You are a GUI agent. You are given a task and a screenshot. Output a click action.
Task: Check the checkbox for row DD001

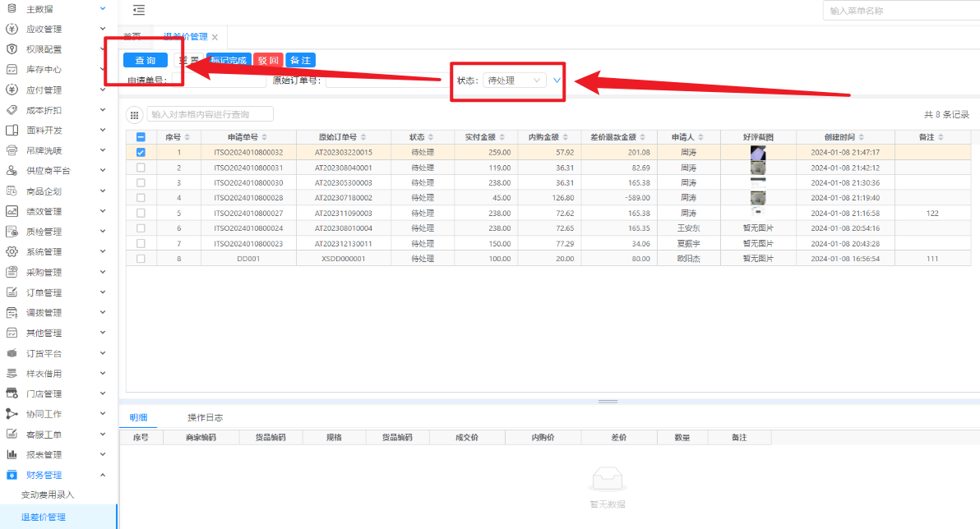[141, 258]
